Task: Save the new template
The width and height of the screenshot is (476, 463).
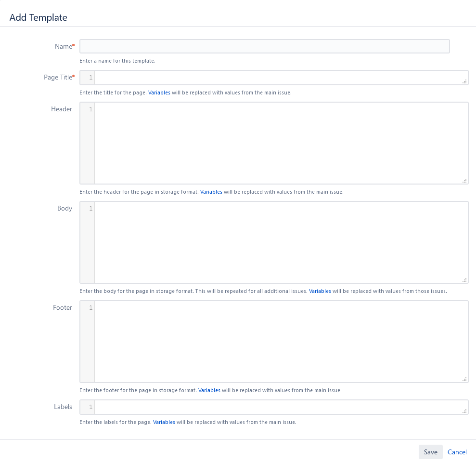Action: [x=430, y=452]
